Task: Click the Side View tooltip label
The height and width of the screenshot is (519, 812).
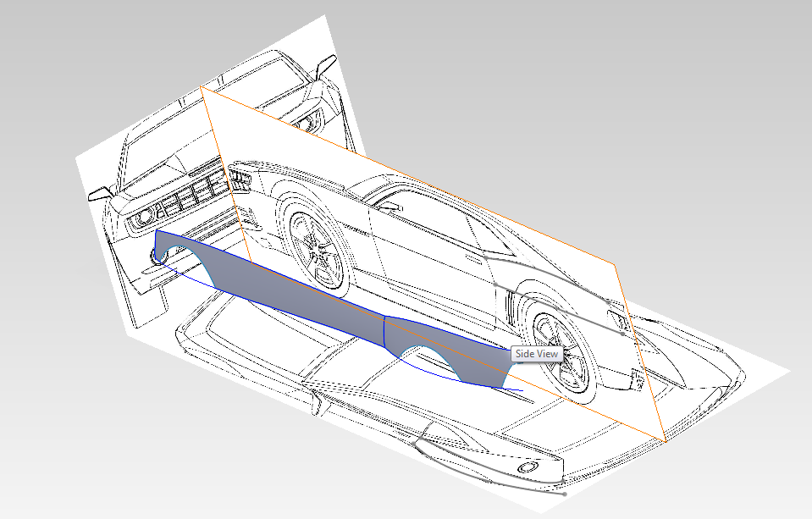Action: [537, 354]
